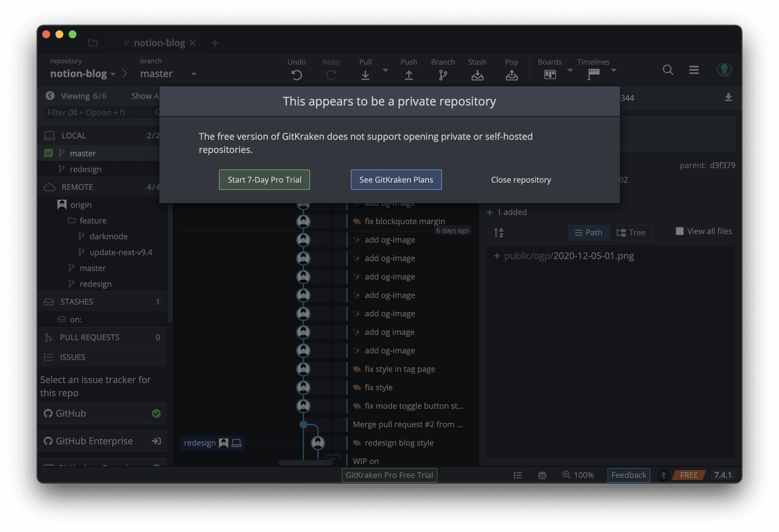Click the GitHub connected checkmark icon
Viewport: 779px width, 532px height.
tap(156, 413)
